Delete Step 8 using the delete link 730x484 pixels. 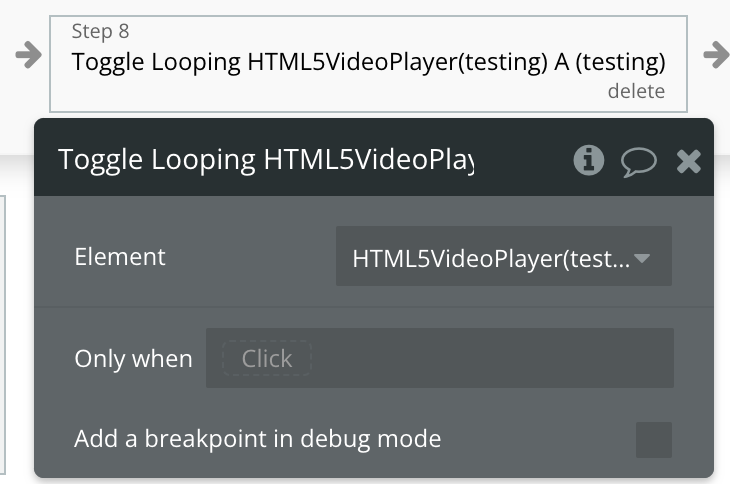pyautogui.click(x=636, y=91)
